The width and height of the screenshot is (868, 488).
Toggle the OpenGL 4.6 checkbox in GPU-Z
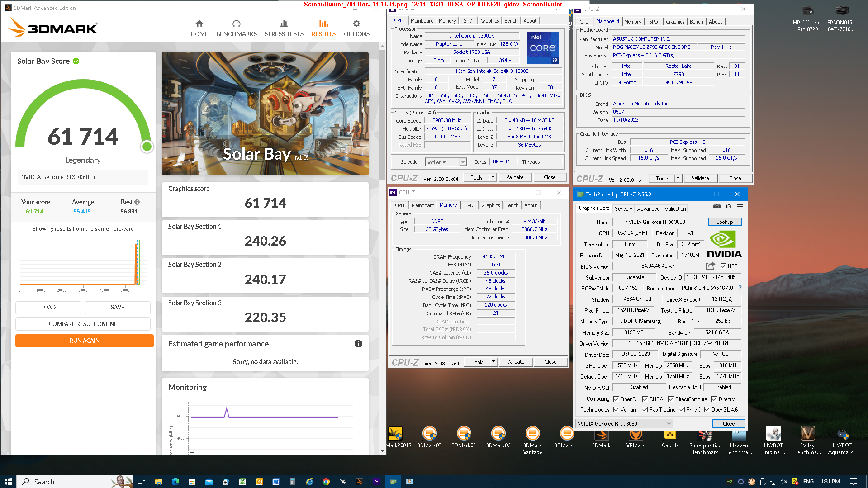point(707,410)
